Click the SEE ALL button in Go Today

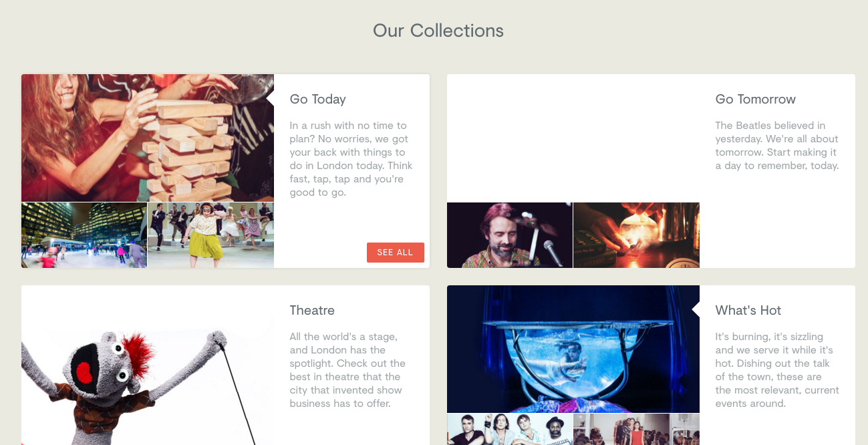pyautogui.click(x=396, y=253)
